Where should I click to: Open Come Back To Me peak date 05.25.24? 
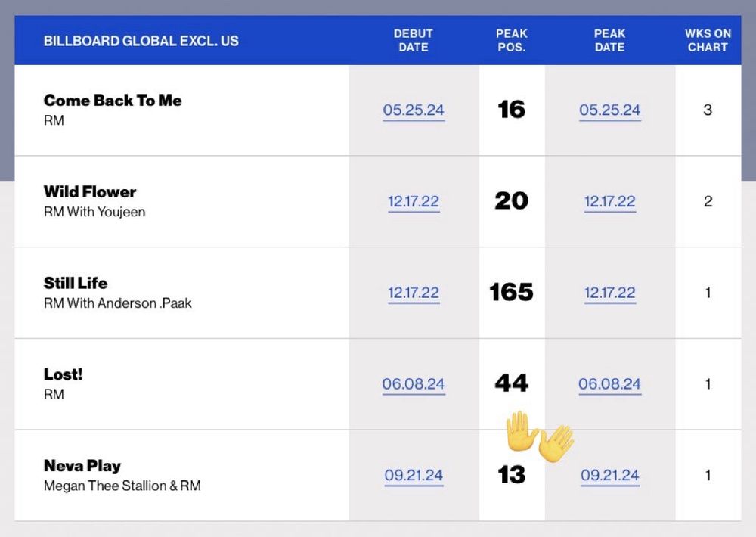point(609,110)
